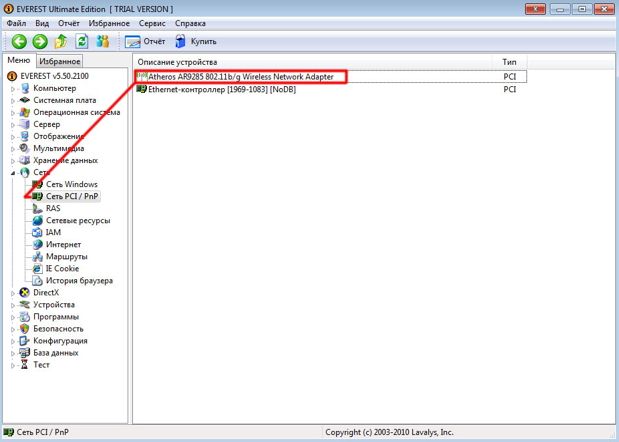619x442 pixels.
Task: Open the Сервис menu
Action: (x=152, y=23)
